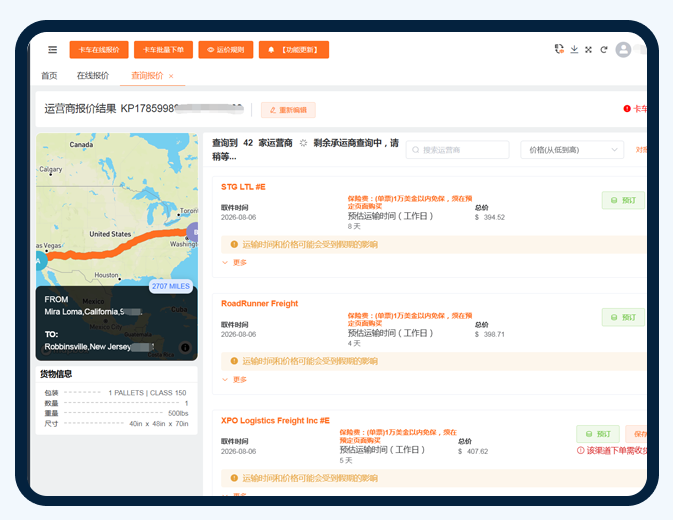Click XPO Logistics Freight Inc #E name
The height and width of the screenshot is (520, 673).
click(275, 421)
